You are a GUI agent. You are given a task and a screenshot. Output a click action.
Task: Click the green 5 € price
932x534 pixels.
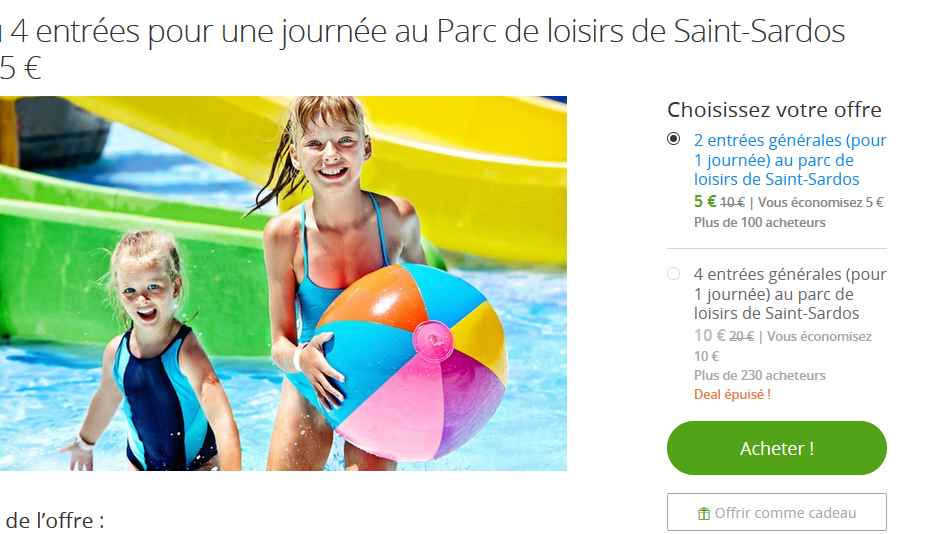pos(705,202)
